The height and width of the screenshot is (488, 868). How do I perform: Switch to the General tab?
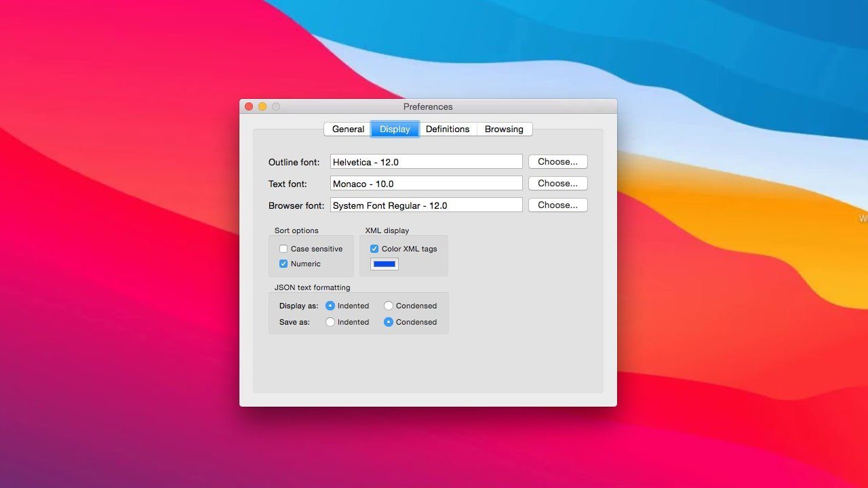(x=348, y=129)
